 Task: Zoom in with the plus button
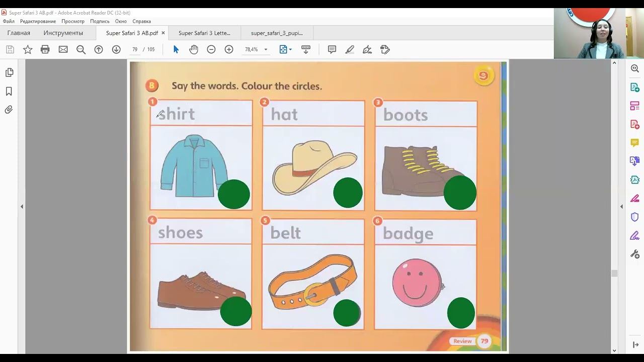[229, 49]
